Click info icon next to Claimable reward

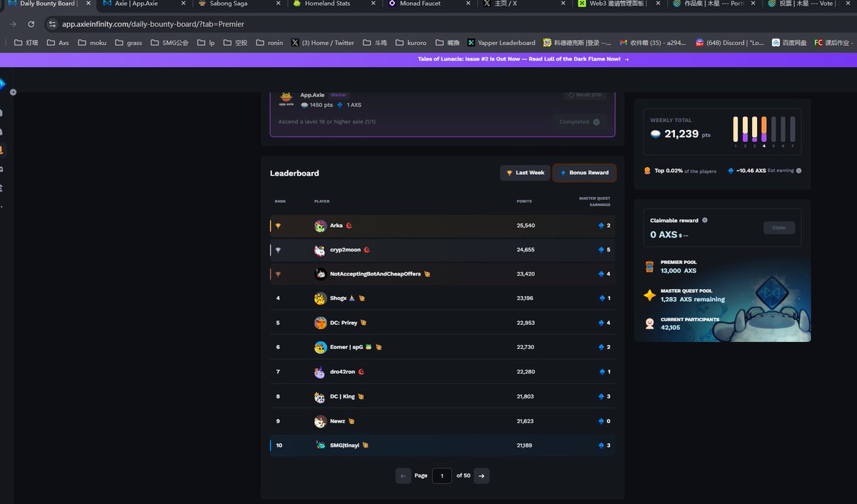tap(705, 221)
